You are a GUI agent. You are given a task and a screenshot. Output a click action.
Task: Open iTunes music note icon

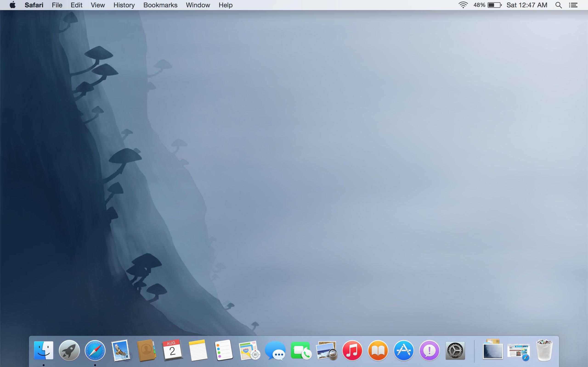click(352, 350)
